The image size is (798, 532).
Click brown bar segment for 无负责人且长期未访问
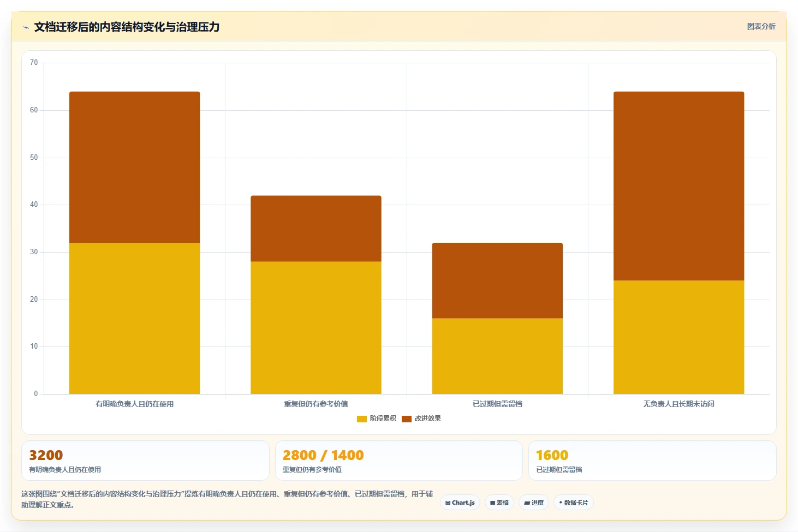coord(678,186)
